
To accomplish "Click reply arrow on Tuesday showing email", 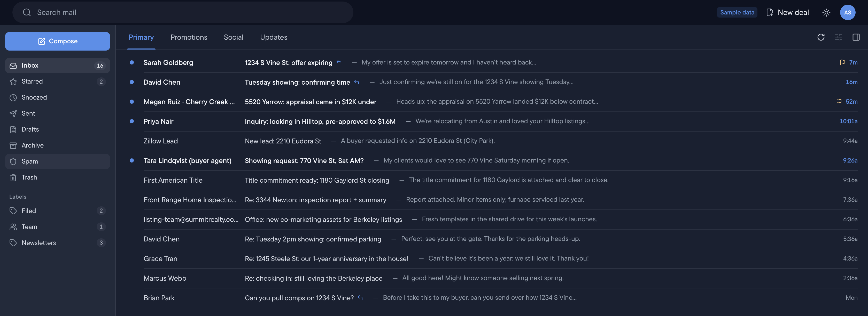I will tap(357, 82).
